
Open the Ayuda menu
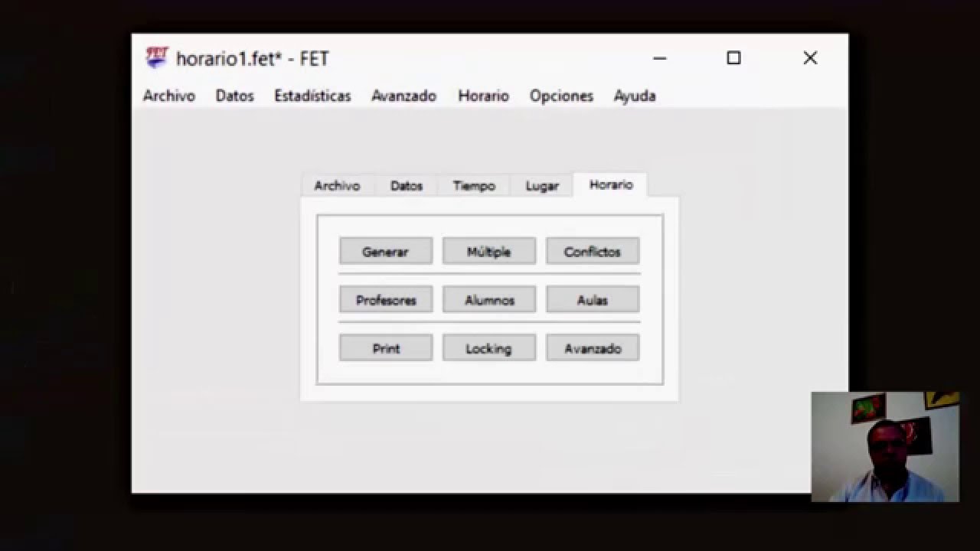635,96
